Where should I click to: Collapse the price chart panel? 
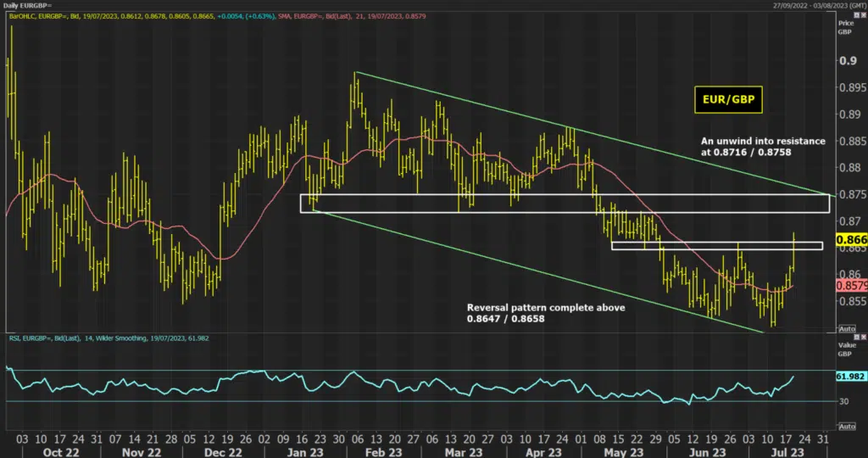tap(857, 15)
